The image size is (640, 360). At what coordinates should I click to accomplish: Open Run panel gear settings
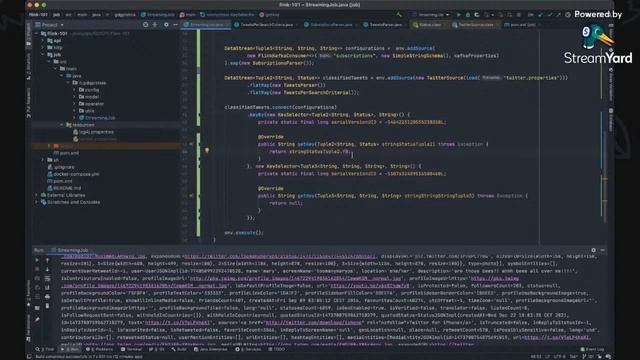point(593,250)
